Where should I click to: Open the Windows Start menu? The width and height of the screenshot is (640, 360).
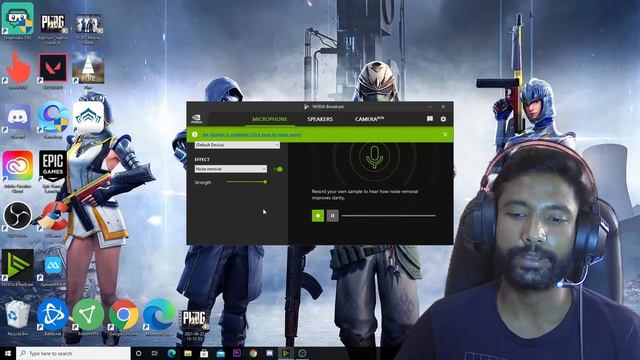(8, 353)
